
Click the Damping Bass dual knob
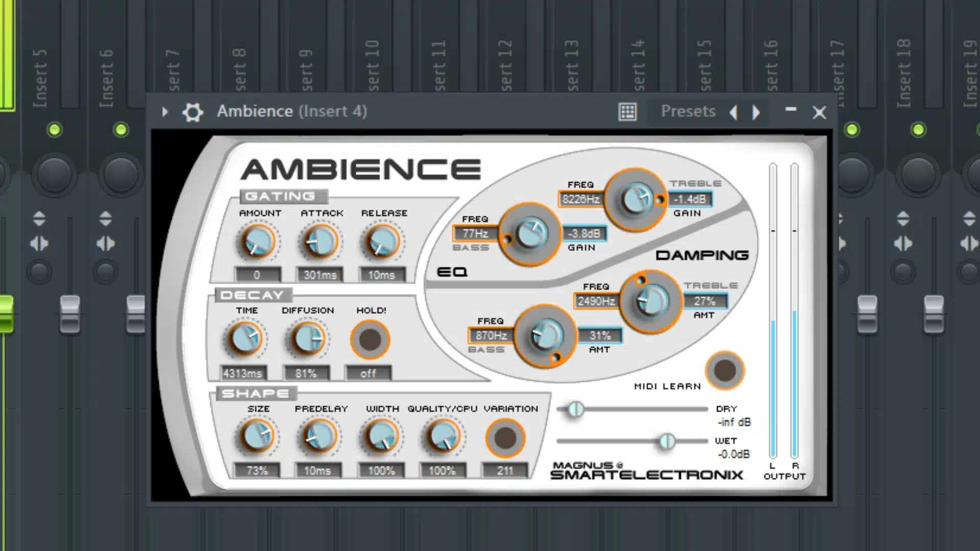click(545, 336)
